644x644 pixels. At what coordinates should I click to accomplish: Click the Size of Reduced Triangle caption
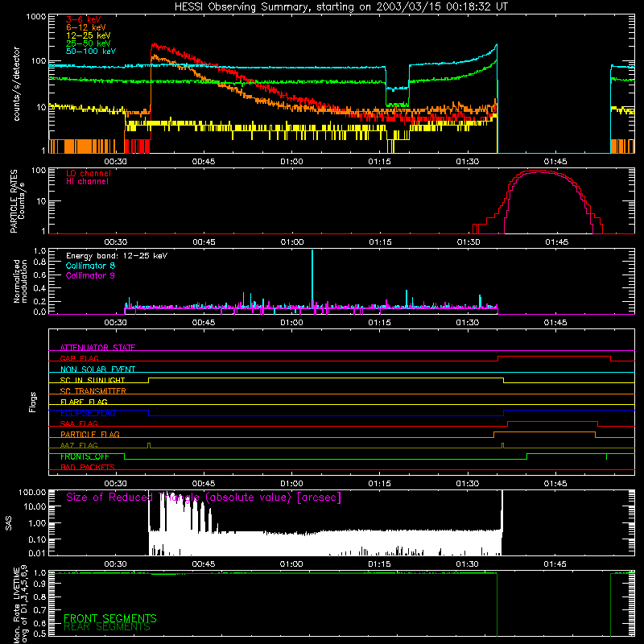click(204, 497)
